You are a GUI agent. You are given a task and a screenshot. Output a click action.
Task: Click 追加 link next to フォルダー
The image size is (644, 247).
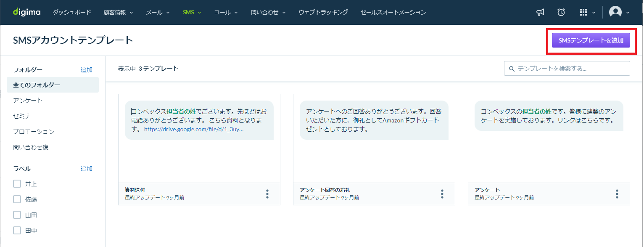coord(87,69)
